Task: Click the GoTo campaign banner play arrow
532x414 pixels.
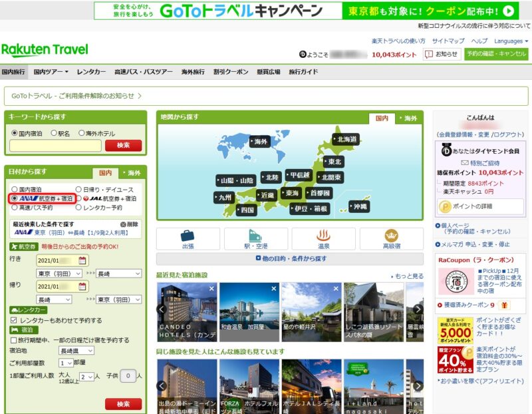Action: tap(508, 11)
